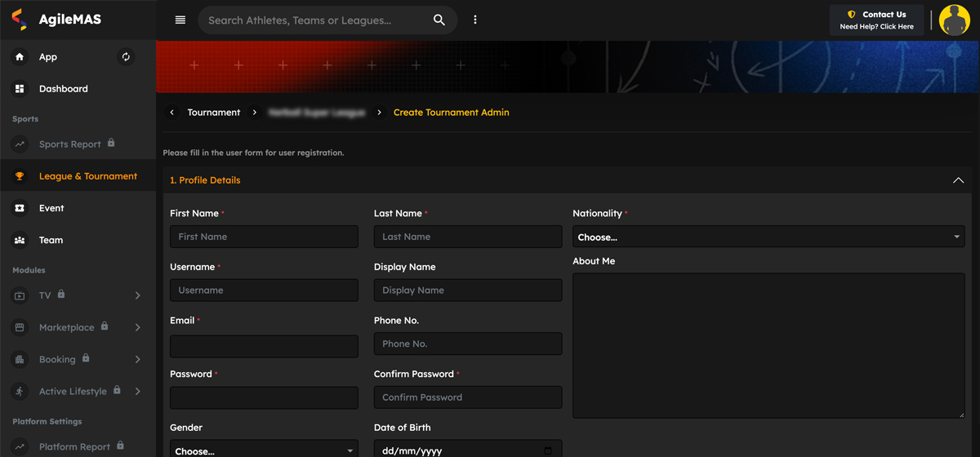Open the three-dot more options menu
This screenshot has width=980, height=457.
(475, 20)
